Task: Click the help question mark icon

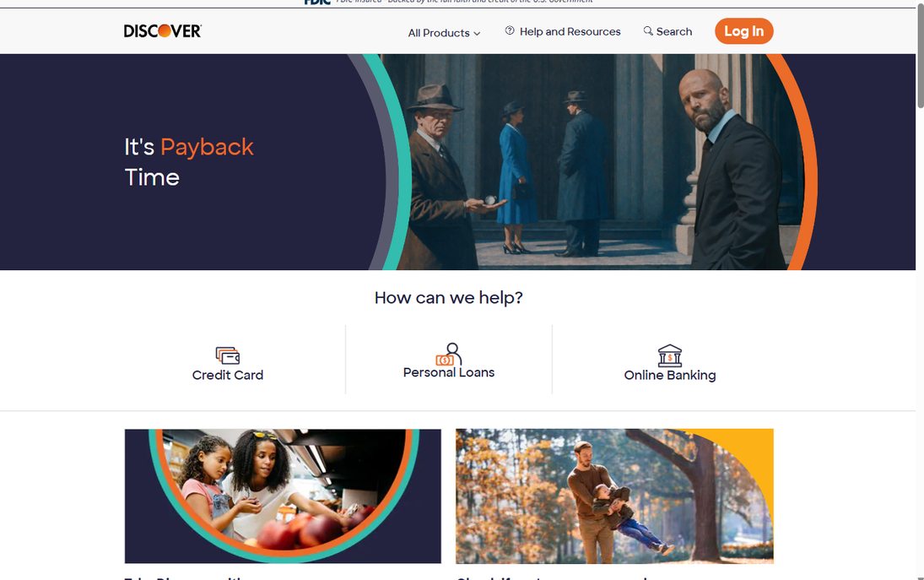Action: tap(510, 30)
